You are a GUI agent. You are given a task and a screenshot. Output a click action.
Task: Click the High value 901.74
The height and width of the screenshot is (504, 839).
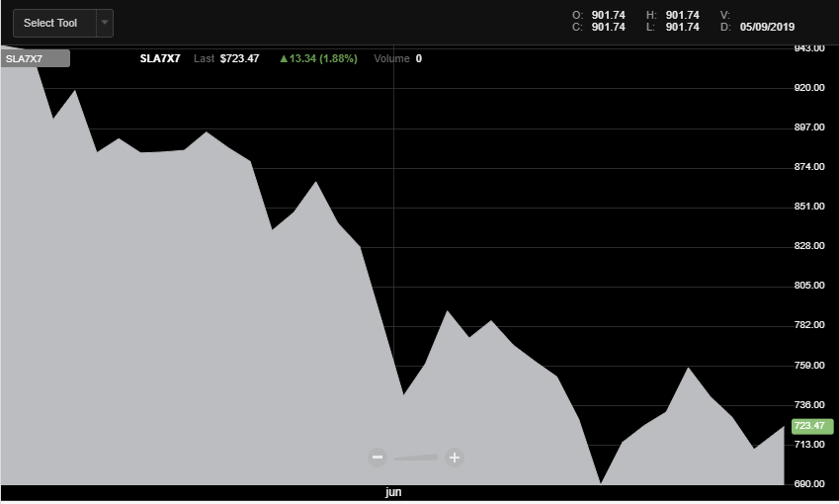click(682, 15)
